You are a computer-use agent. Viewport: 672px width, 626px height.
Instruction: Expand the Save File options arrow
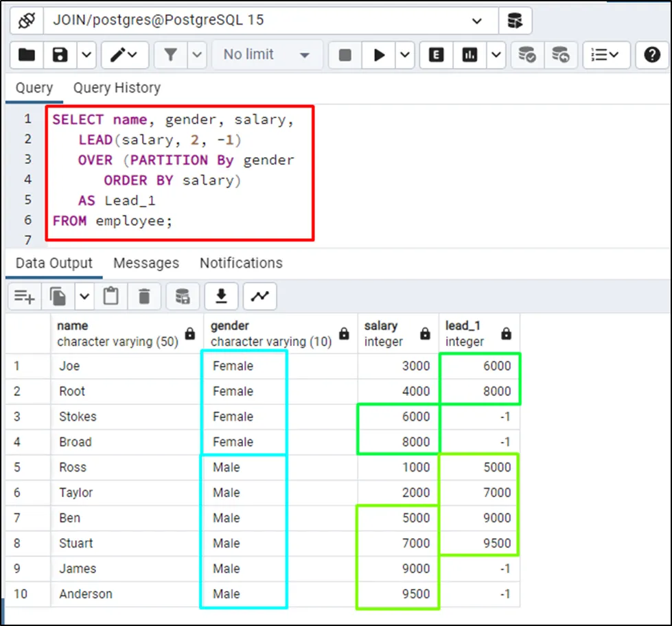tap(86, 55)
